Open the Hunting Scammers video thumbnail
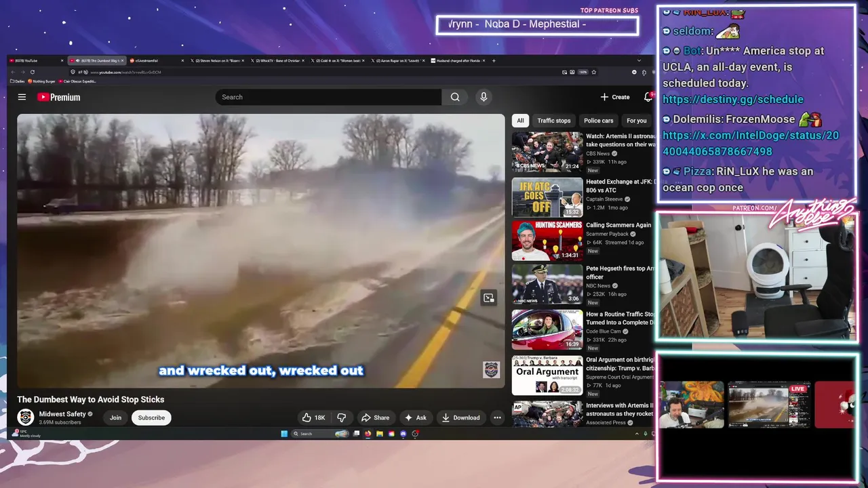This screenshot has height=488, width=868. [547, 241]
